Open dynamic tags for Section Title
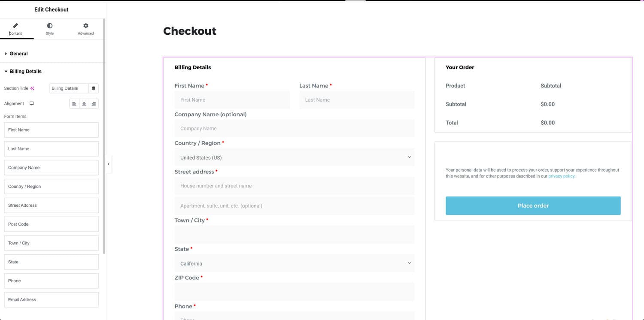Screen dimensions: 644x320 pyautogui.click(x=94, y=88)
